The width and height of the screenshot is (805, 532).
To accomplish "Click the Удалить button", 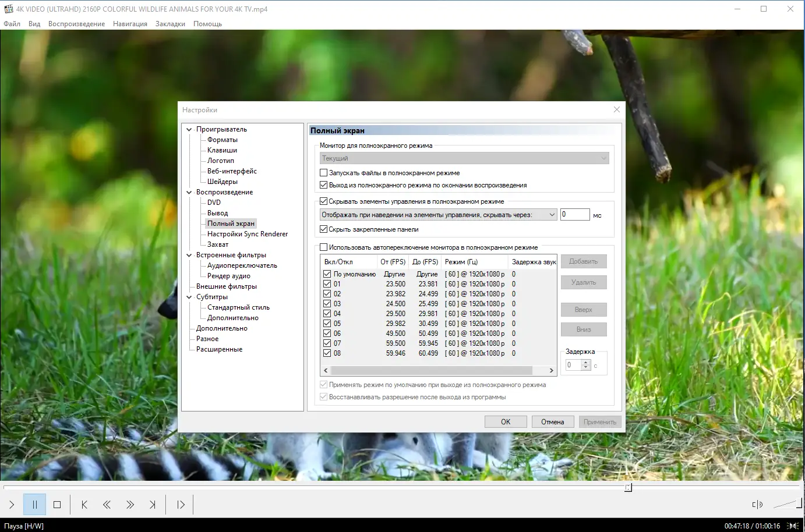I will click(584, 282).
